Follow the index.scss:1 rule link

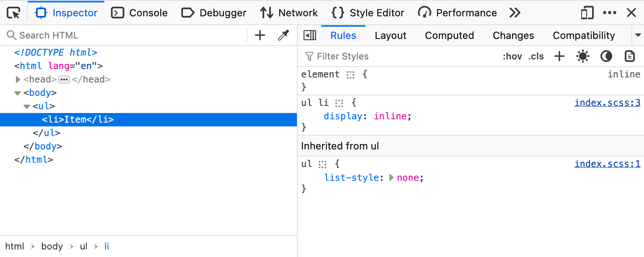607,163
